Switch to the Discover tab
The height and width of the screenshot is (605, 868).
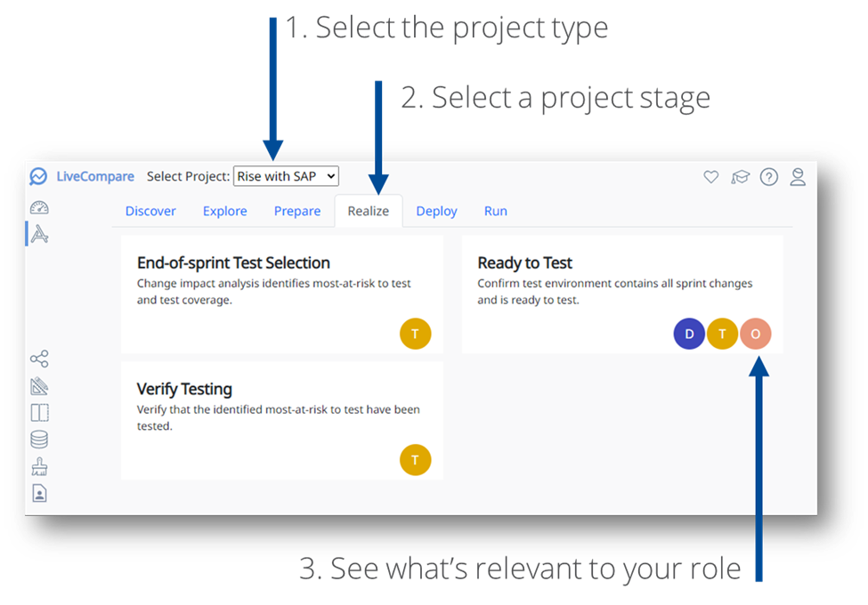[x=150, y=211]
